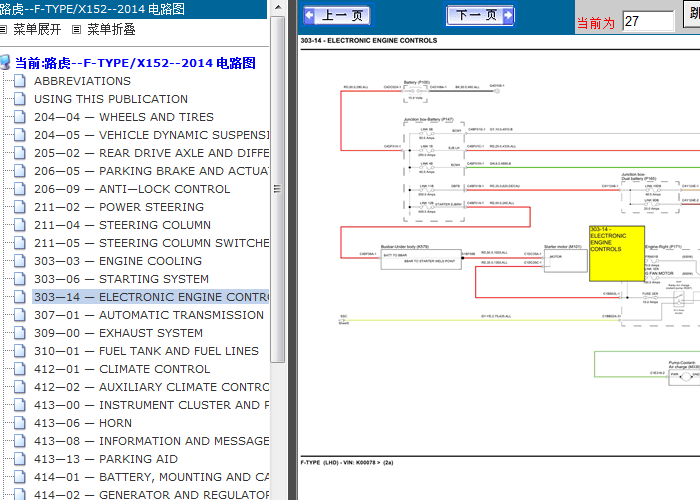Click the computer icon at tree root
This screenshot has height=500, width=700.
pyautogui.click(x=5, y=62)
